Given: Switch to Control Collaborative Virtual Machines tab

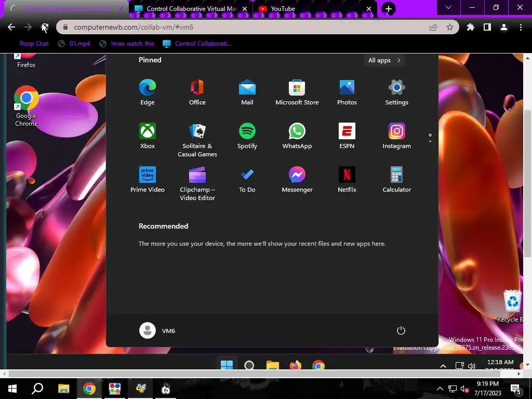Looking at the screenshot, I should pyautogui.click(x=191, y=9).
